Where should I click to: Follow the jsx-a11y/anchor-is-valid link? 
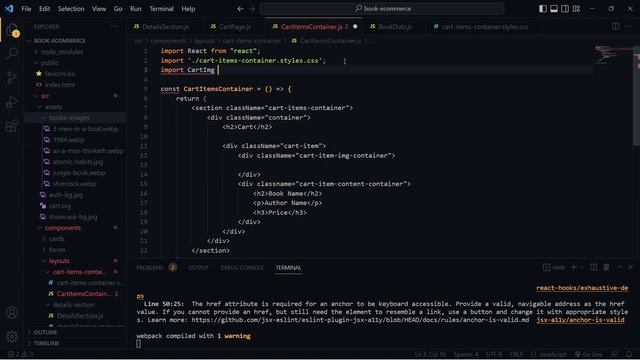pyautogui.click(x=580, y=320)
